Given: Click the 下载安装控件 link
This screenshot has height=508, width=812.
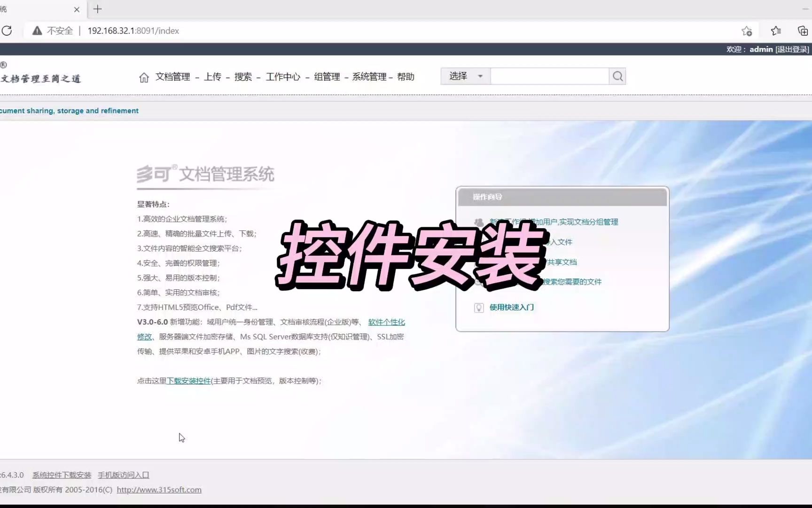Looking at the screenshot, I should [x=188, y=381].
